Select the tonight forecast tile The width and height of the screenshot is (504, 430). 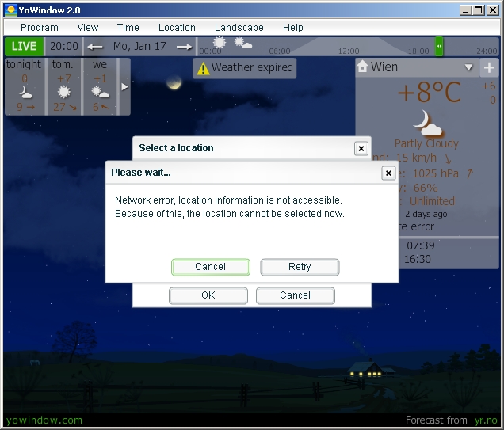[x=24, y=86]
